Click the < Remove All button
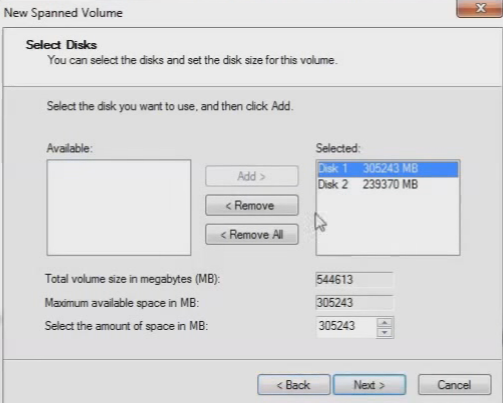The height and width of the screenshot is (403, 503). [252, 235]
